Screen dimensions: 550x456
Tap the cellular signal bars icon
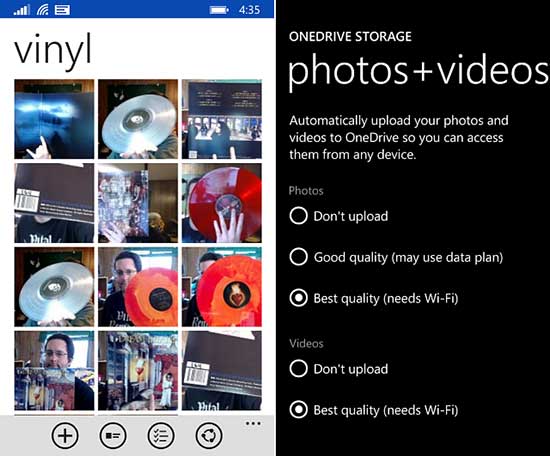point(21,10)
